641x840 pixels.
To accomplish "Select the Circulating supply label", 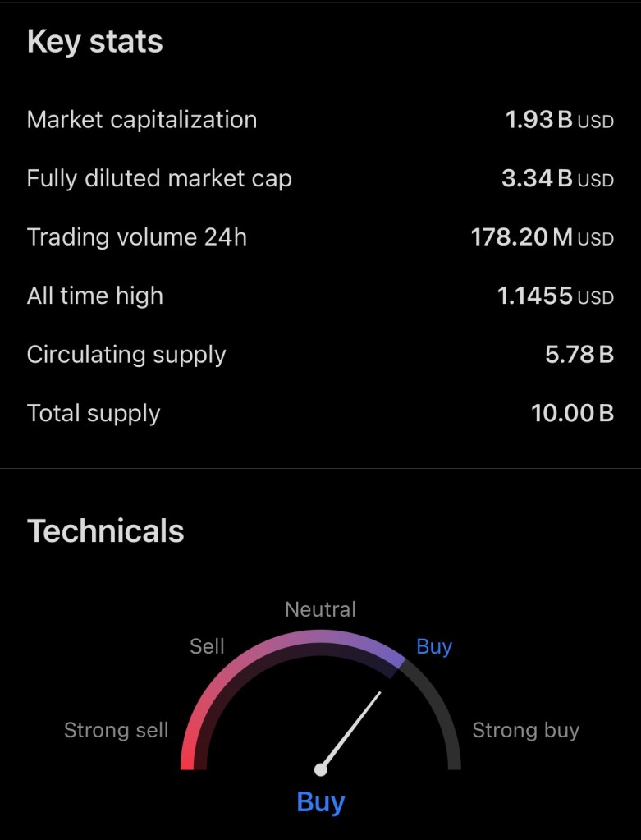I will coord(126,355).
